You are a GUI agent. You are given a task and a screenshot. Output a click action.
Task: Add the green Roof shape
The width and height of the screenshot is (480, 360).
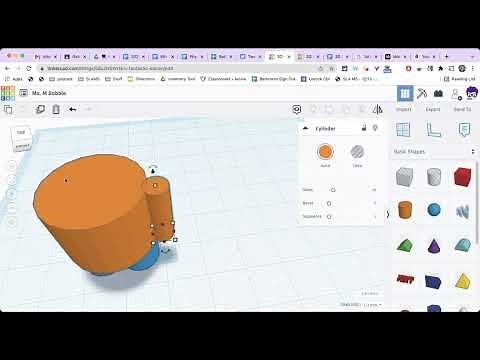[x=405, y=246]
